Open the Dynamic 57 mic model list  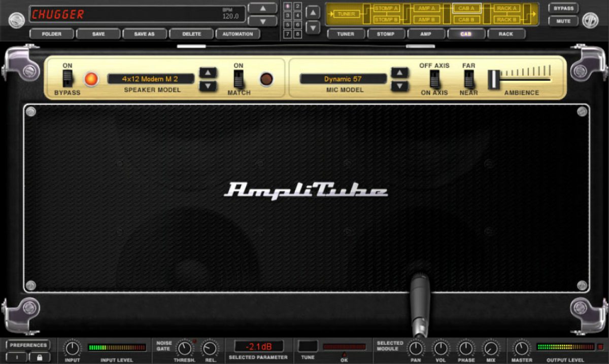[343, 79]
